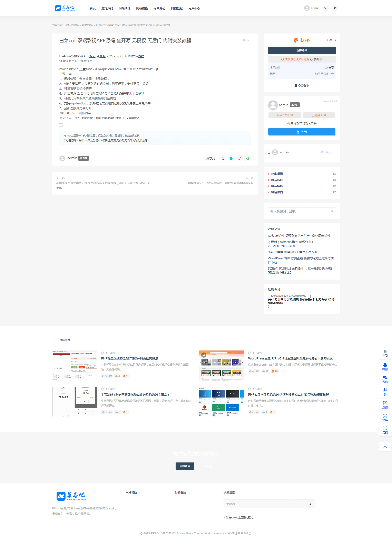
Task: Click the 积分 5008.00 badge
Action: 285,115
